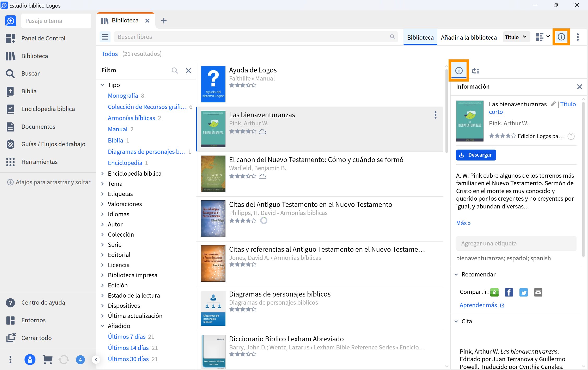Screen dimensions: 588x370
Task: Expand the Tema filter
Action: (x=102, y=184)
